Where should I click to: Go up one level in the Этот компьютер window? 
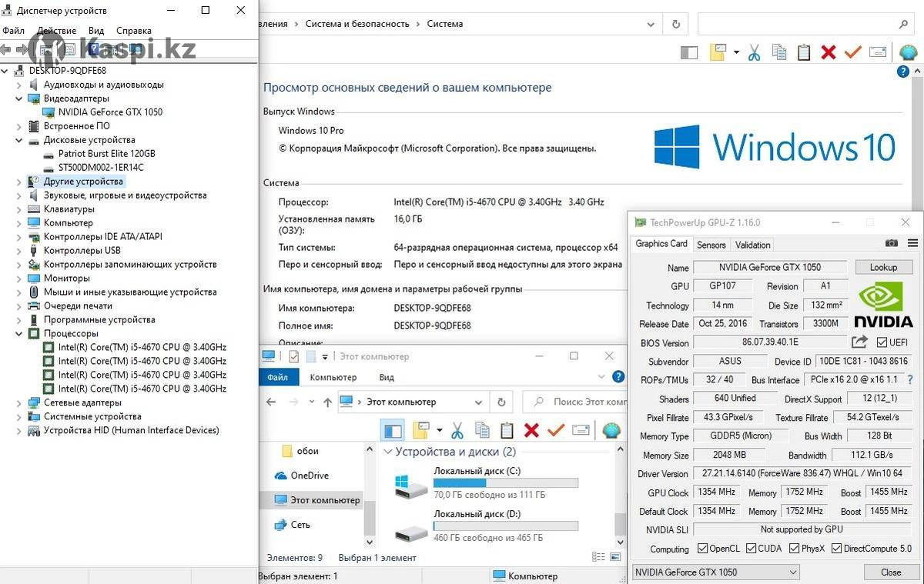pyautogui.click(x=328, y=402)
